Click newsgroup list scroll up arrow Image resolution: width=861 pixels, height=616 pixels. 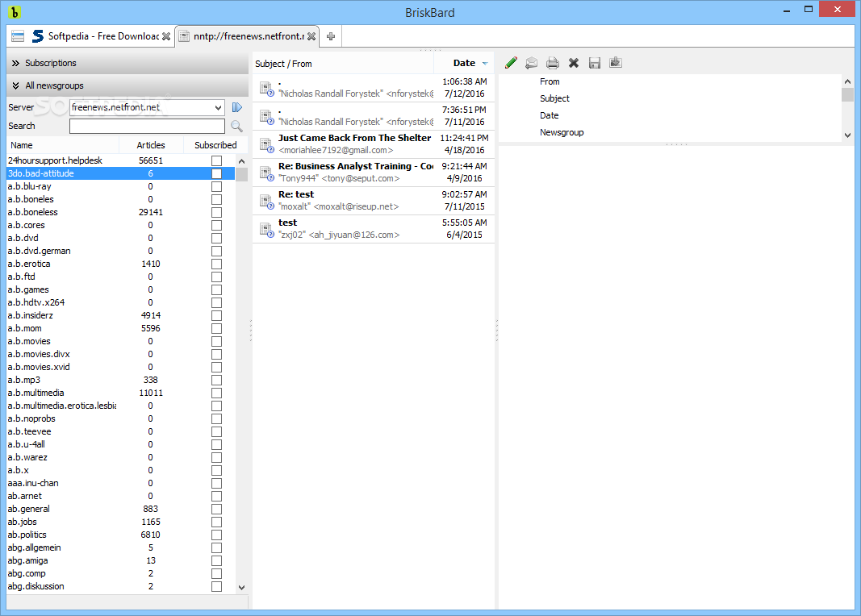pyautogui.click(x=241, y=161)
